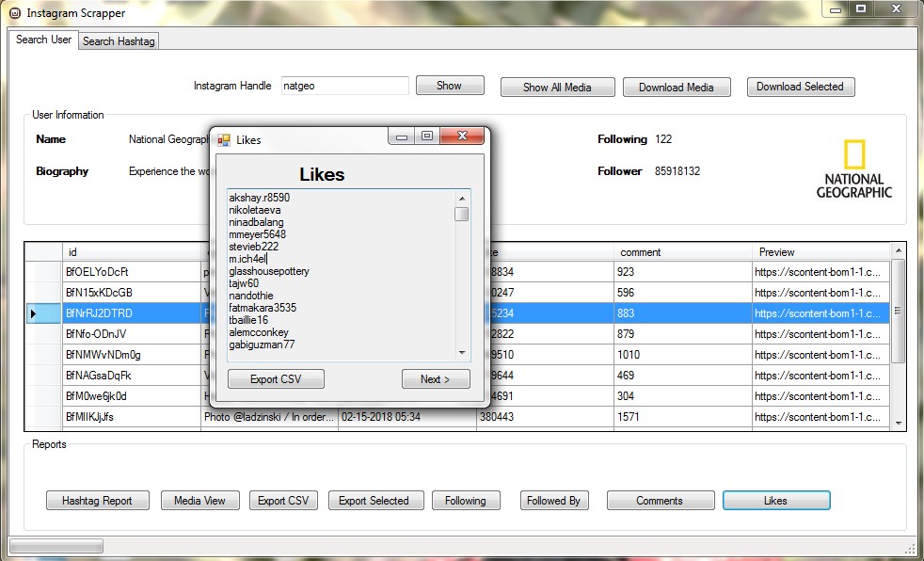Select username akshay.r8590 in likes list
924x561 pixels.
click(x=260, y=198)
